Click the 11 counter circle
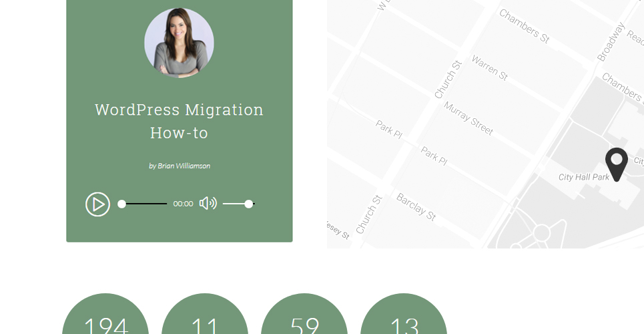644x334 pixels. (205, 314)
